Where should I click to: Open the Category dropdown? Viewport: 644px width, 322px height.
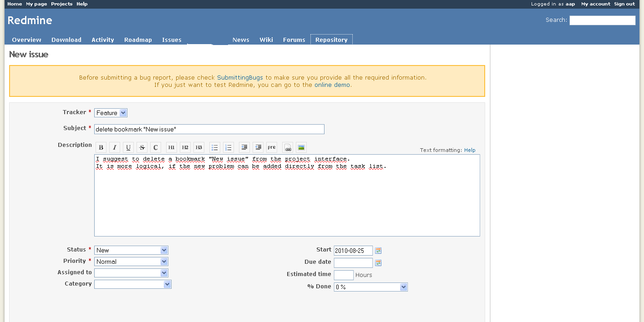pos(133,284)
